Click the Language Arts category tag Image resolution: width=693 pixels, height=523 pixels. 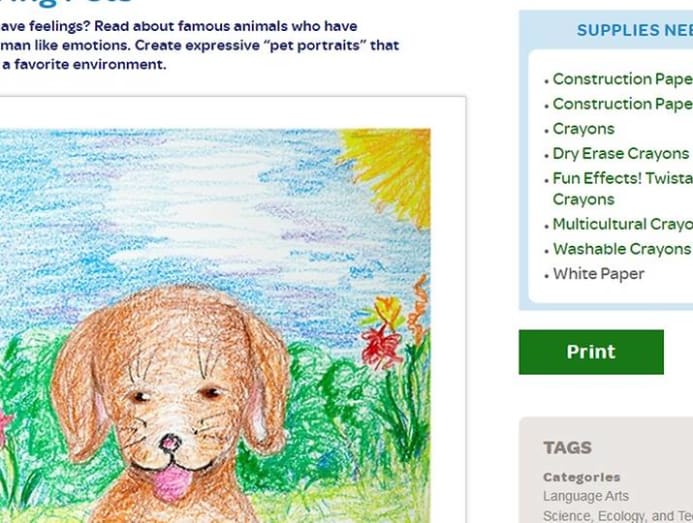(586, 496)
